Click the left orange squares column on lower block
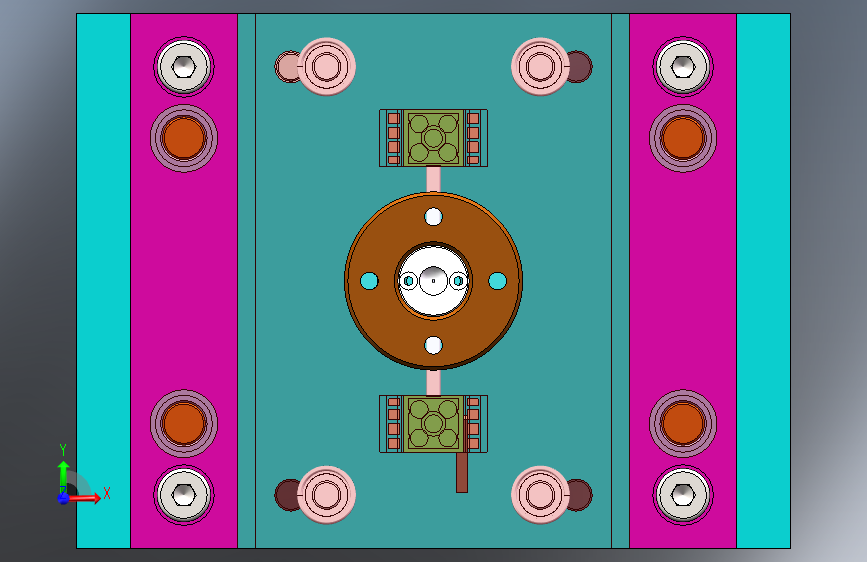 [394, 424]
